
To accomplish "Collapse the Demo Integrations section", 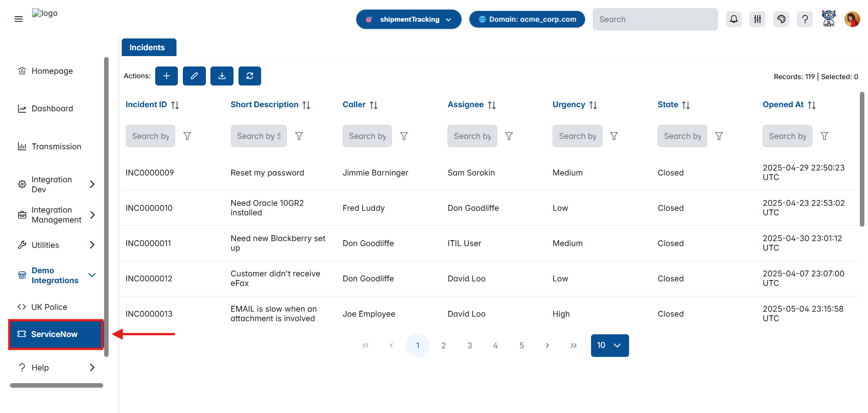I will [x=92, y=275].
